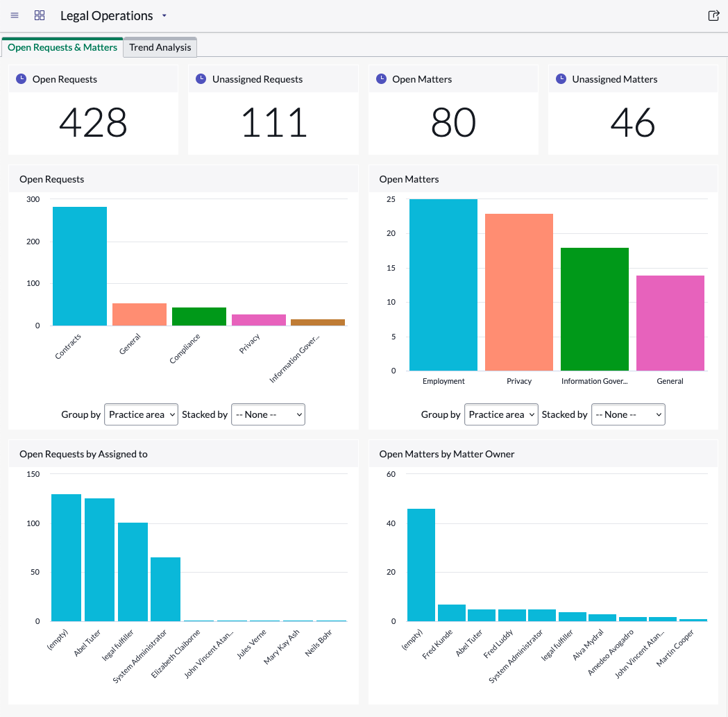Click the Elizabeth Claiborne axis label
This screenshot has height=717, width=728.
pos(176,653)
